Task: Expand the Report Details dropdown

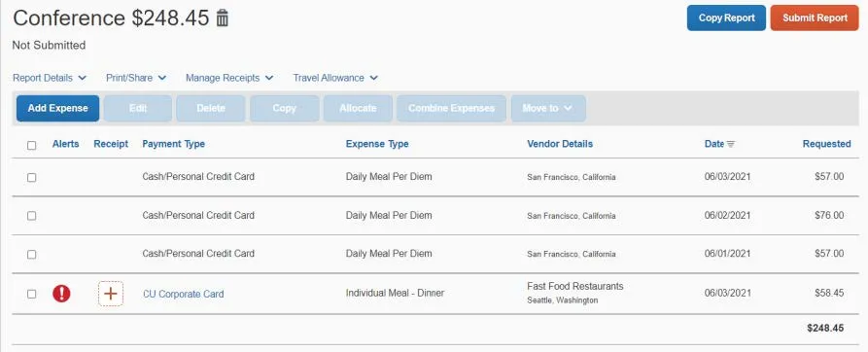Action: 50,78
